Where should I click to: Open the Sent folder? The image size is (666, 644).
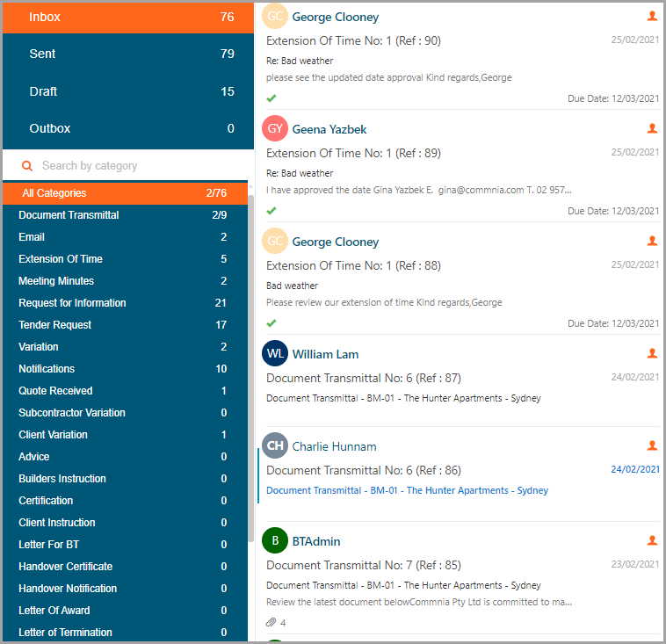pyautogui.click(x=128, y=54)
